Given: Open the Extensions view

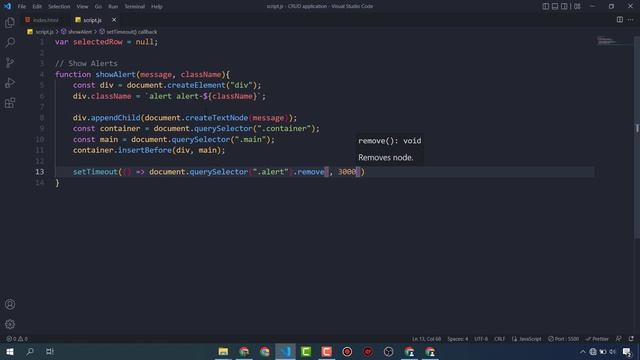Looking at the screenshot, I should click(x=10, y=102).
